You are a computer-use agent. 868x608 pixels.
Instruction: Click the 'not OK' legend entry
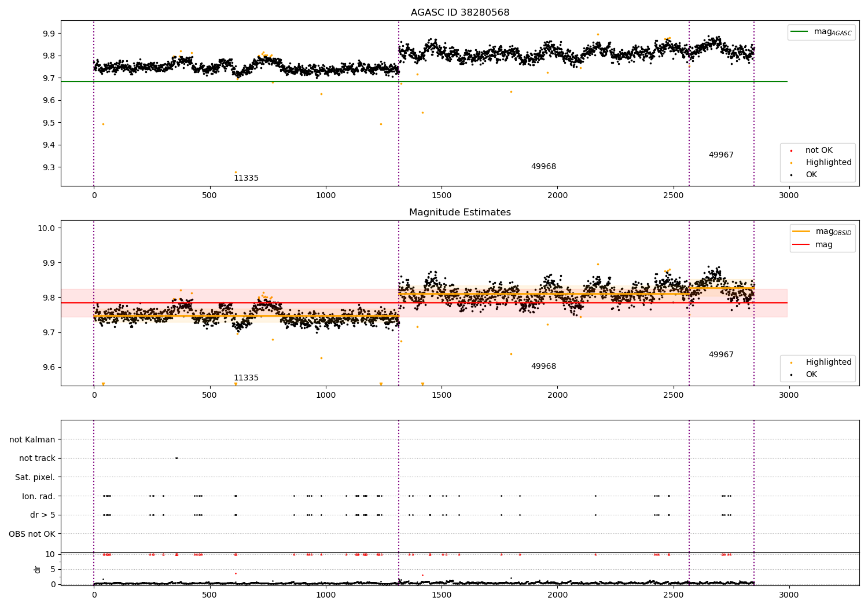point(819,150)
